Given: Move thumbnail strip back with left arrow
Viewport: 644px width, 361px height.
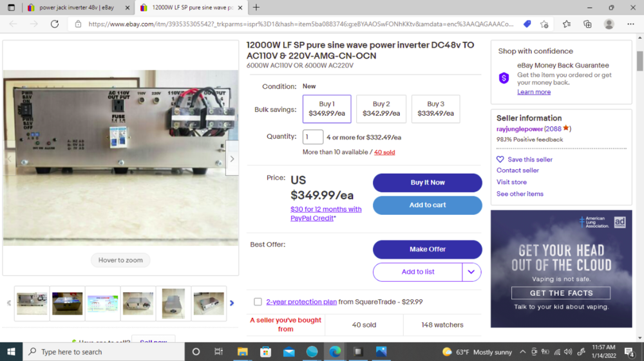Looking at the screenshot, I should tap(8, 303).
